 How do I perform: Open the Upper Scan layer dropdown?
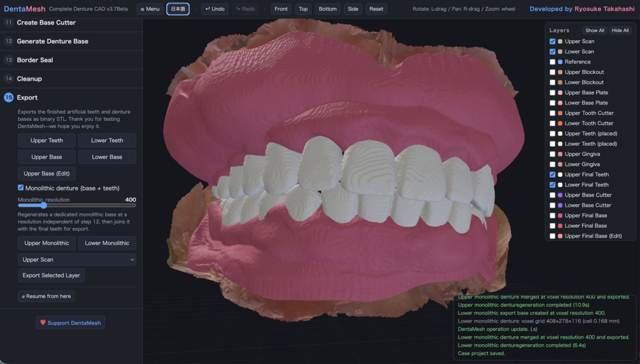tap(76, 260)
